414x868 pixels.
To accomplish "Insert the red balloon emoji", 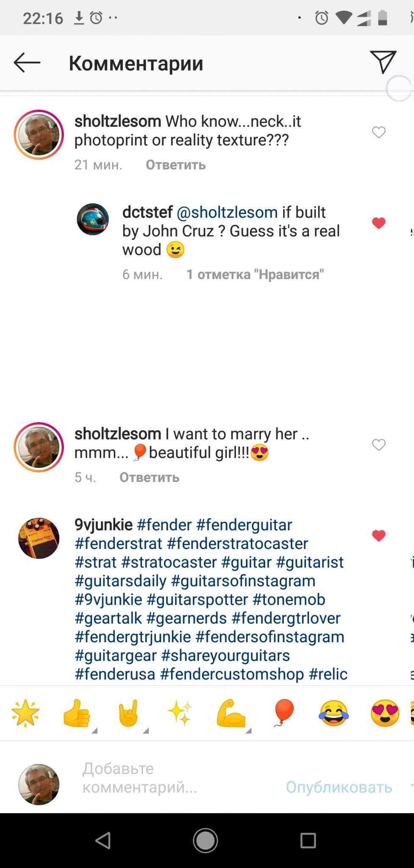I will pos(283,713).
